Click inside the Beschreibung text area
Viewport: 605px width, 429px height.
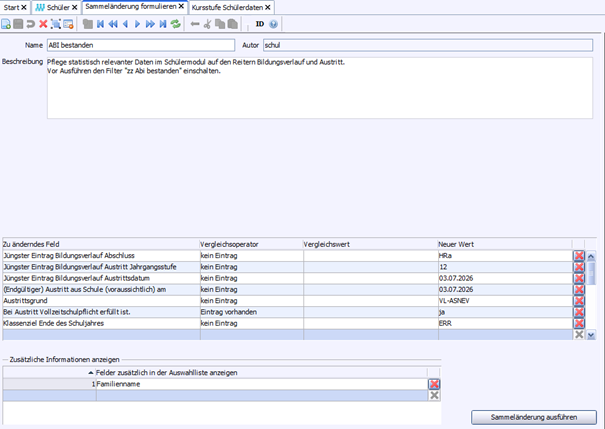tap(320, 95)
